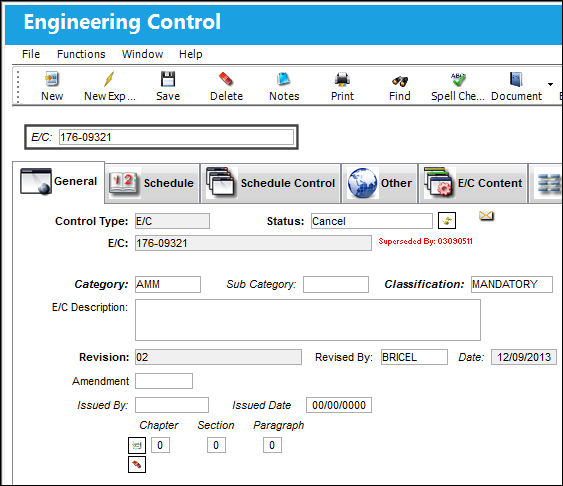The height and width of the screenshot is (486, 563).
Task: Open the Help menu
Action: click(x=191, y=54)
